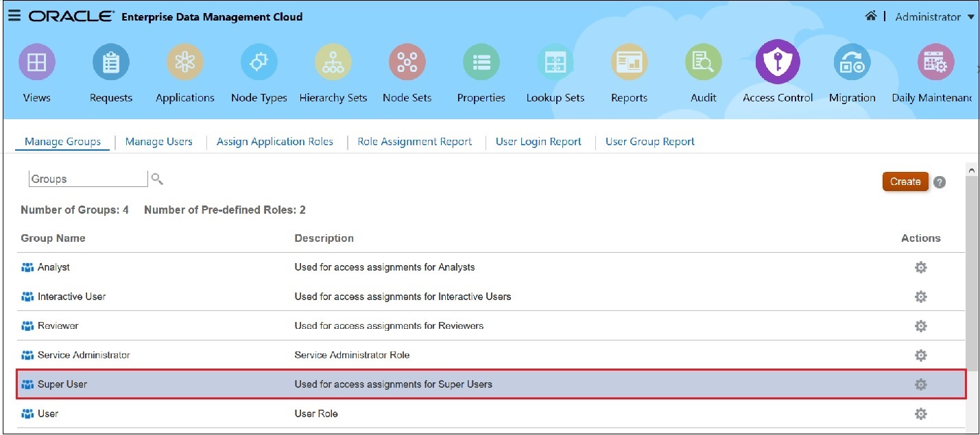Open actions gear for Reviewer group

tap(921, 326)
